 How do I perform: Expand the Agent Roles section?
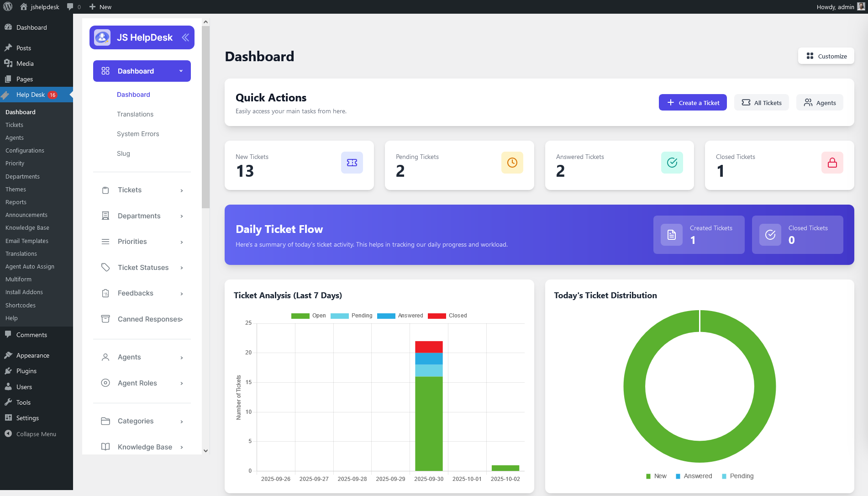[x=142, y=383]
